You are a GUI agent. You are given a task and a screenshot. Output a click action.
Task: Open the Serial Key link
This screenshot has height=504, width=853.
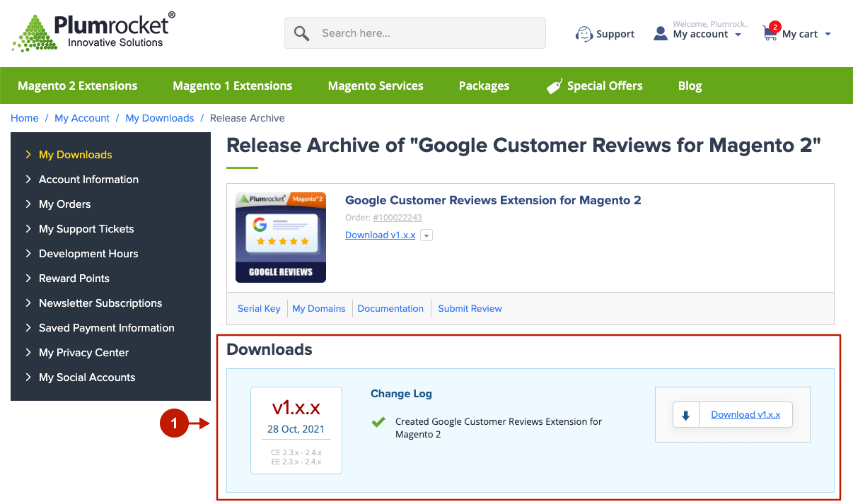point(259,309)
